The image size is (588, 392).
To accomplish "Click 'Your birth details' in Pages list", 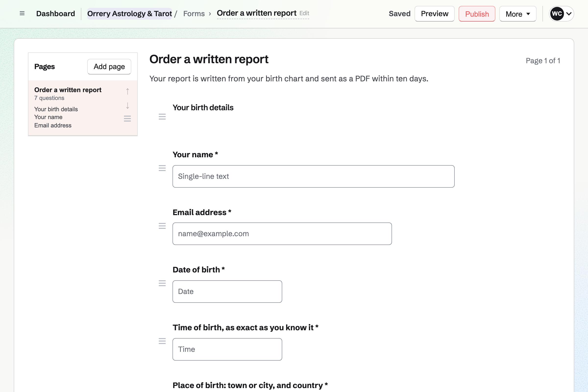I will [x=56, y=109].
